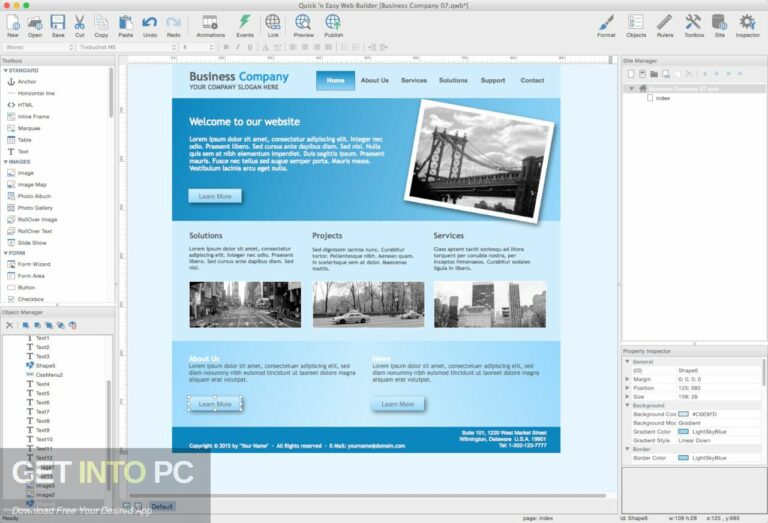Image resolution: width=768 pixels, height=523 pixels.
Task: Click the Background Color swatch #C6E9FD
Action: click(683, 414)
